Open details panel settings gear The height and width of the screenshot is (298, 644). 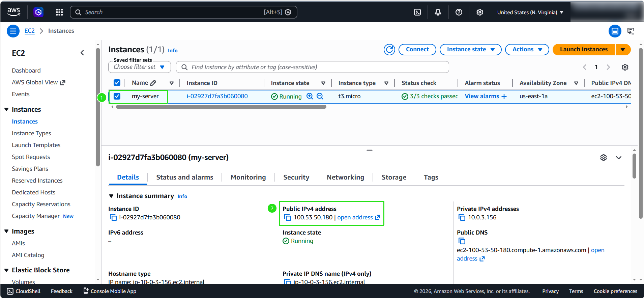[x=604, y=158]
